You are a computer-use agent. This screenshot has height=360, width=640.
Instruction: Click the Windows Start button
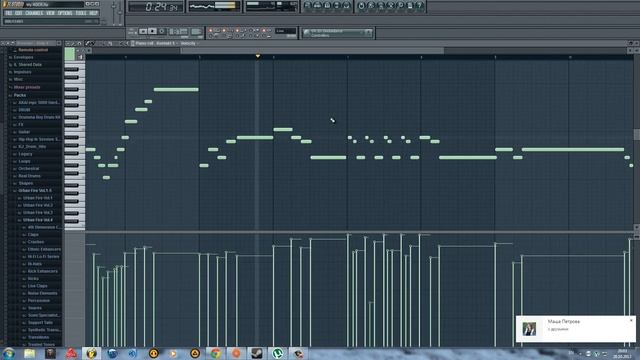[9, 353]
